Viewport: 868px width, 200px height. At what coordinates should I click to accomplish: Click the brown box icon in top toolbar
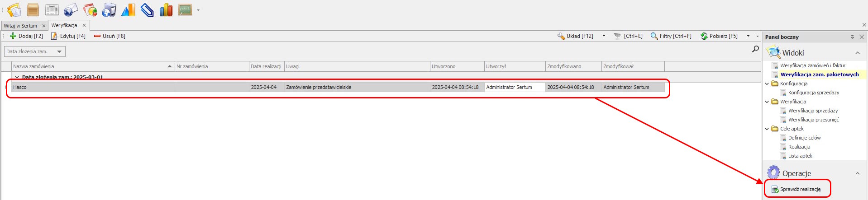33,9
